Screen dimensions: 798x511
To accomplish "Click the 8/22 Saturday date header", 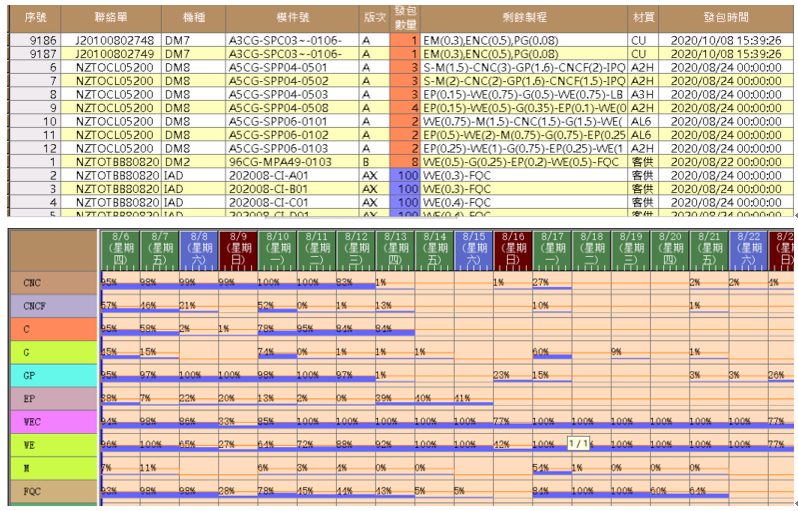I will point(749,250).
